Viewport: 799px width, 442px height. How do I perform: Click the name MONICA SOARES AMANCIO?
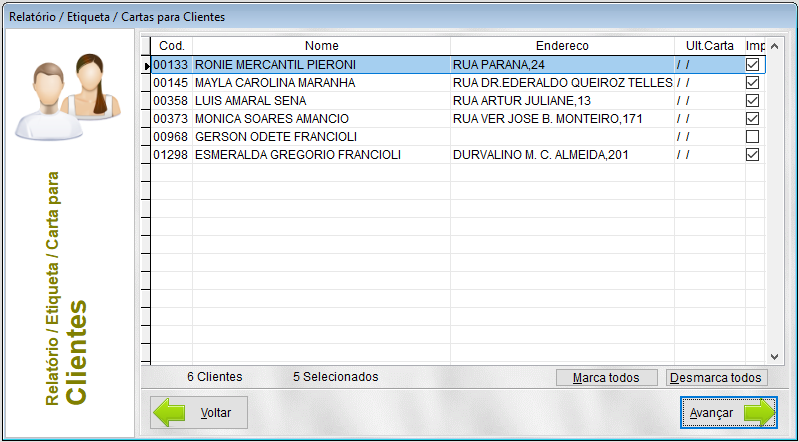point(272,119)
